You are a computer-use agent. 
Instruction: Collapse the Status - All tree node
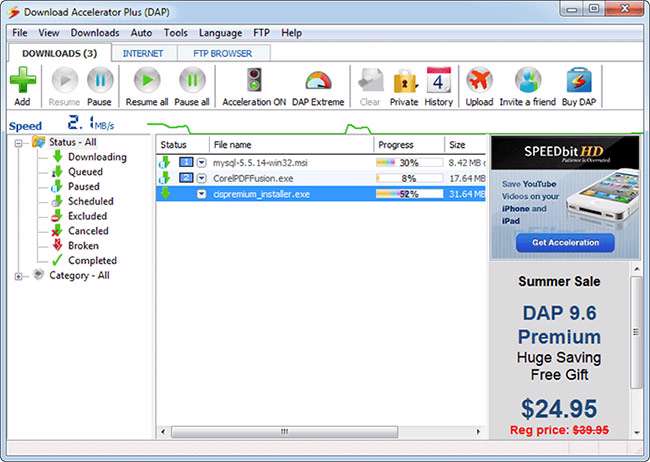click(18, 143)
